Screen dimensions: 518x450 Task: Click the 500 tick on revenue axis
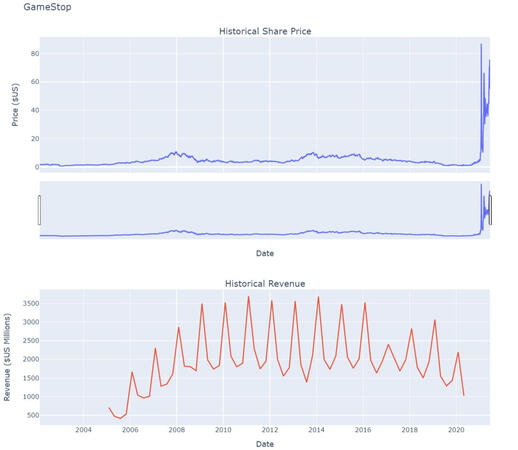point(33,415)
